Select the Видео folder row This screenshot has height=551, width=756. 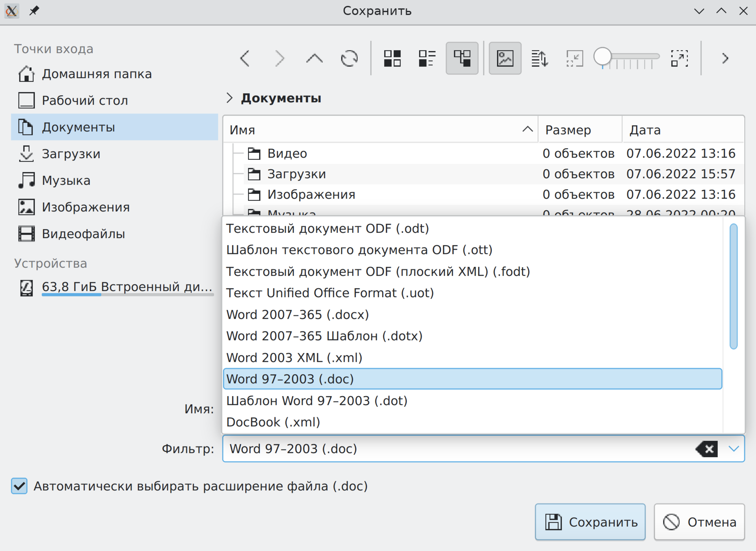(x=494, y=154)
